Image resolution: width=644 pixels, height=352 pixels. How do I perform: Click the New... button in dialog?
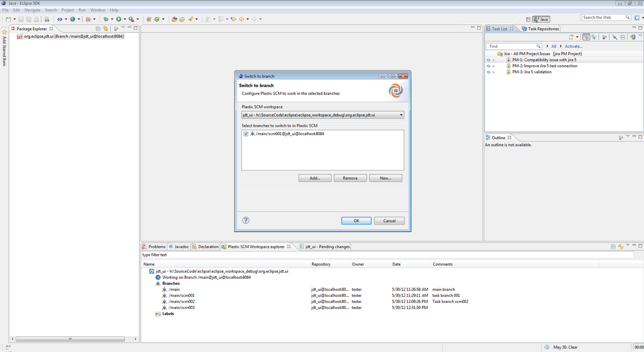[x=386, y=178]
